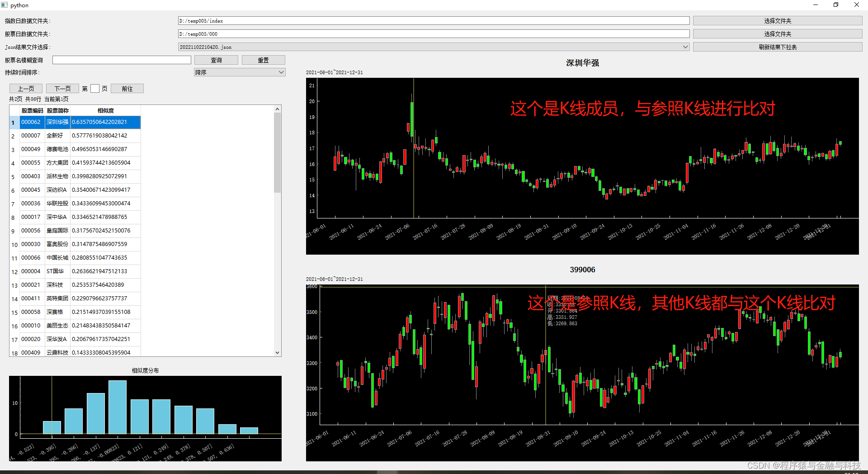Click the 上一页 previous page button
Image resolution: width=868 pixels, height=474 pixels.
tap(25, 88)
